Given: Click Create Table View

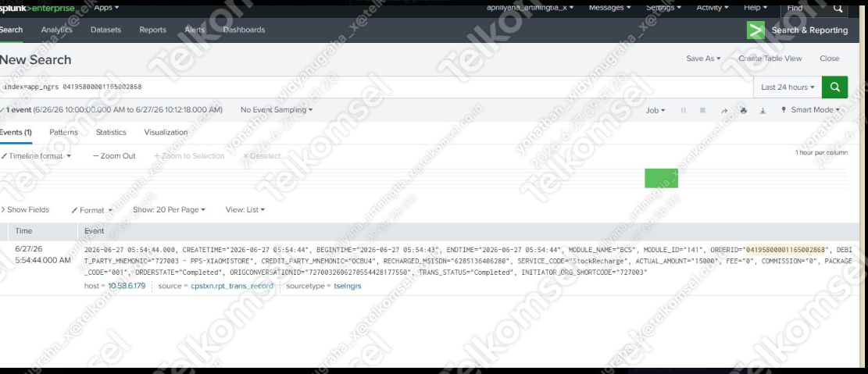Looking at the screenshot, I should [770, 59].
